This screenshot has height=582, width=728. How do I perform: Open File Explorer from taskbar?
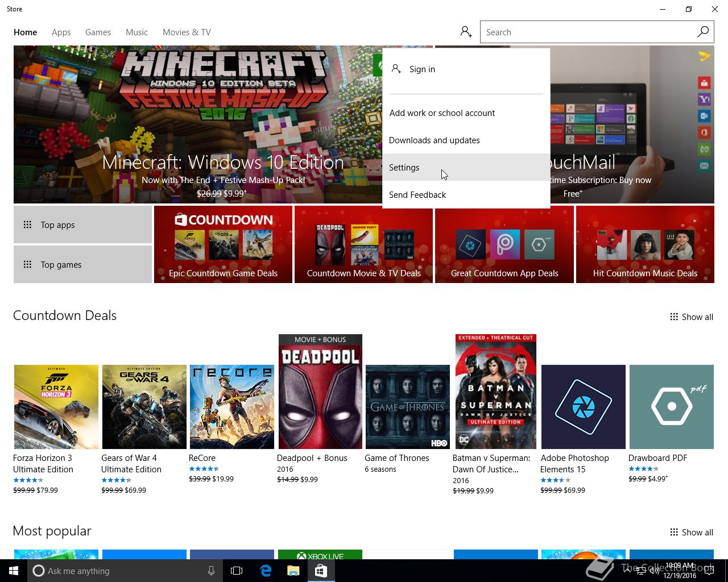tap(293, 571)
